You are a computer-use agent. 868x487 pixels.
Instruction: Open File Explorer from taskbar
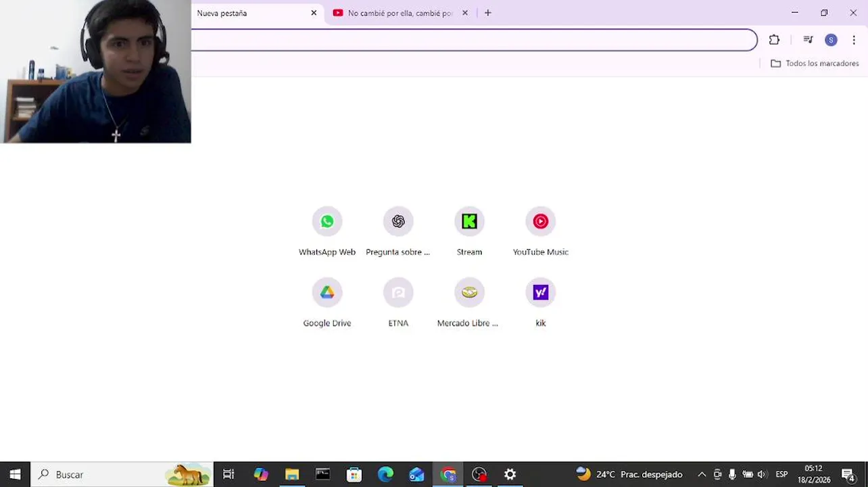[292, 474]
